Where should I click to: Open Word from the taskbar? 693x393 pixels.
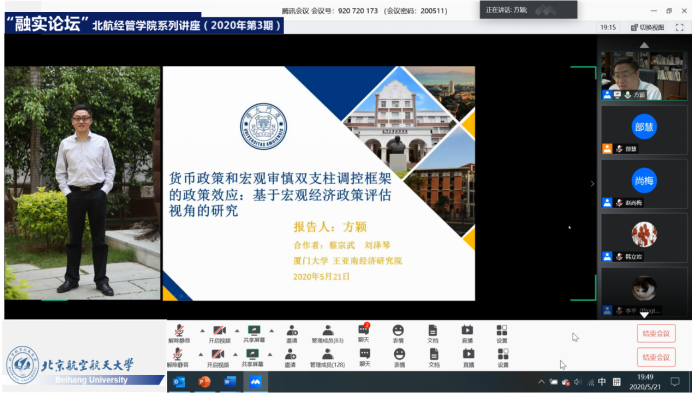pos(230,382)
